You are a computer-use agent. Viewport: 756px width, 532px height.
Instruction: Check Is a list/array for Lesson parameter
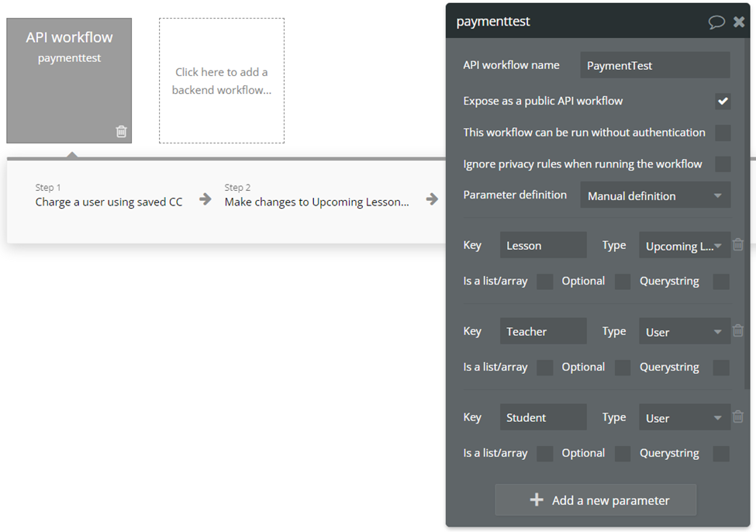pyautogui.click(x=545, y=282)
